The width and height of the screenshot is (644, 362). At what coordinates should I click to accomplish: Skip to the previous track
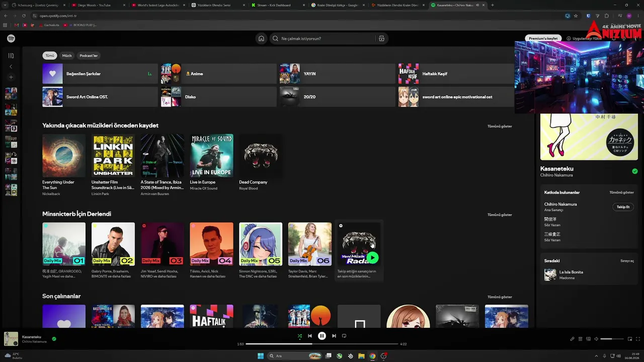(x=310, y=336)
